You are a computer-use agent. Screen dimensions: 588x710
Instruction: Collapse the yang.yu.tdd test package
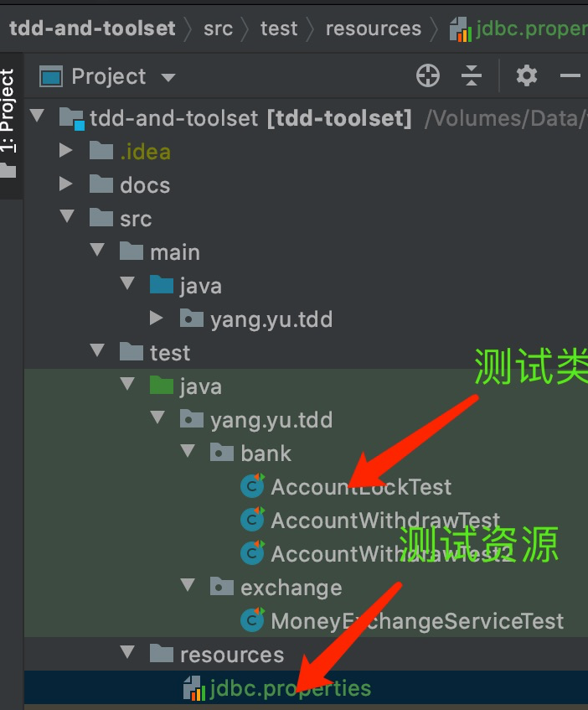click(157, 418)
